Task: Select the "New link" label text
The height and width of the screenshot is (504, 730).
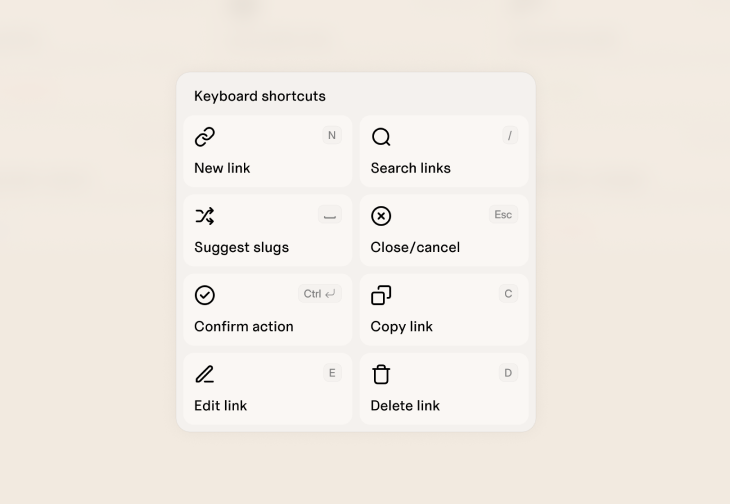Action: tap(222, 168)
